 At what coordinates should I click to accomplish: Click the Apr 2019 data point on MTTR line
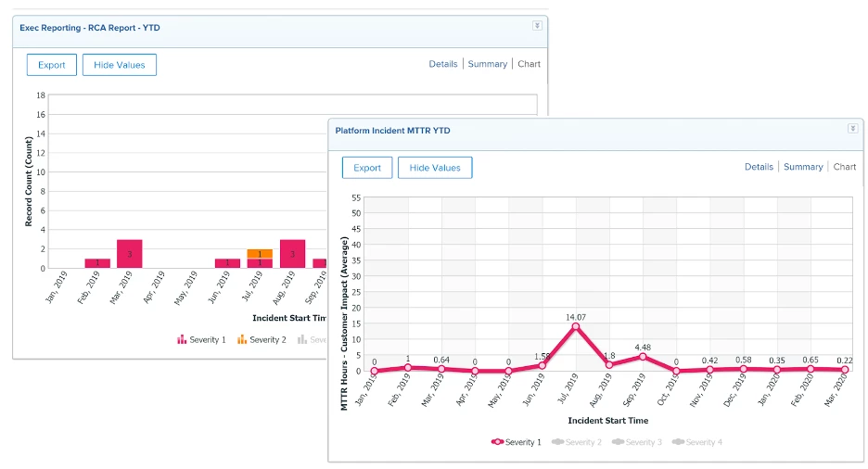click(x=475, y=371)
